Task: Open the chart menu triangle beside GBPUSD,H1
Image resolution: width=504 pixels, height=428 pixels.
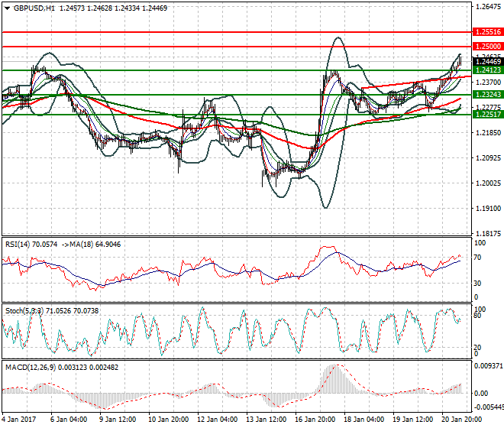Action: 7,8
